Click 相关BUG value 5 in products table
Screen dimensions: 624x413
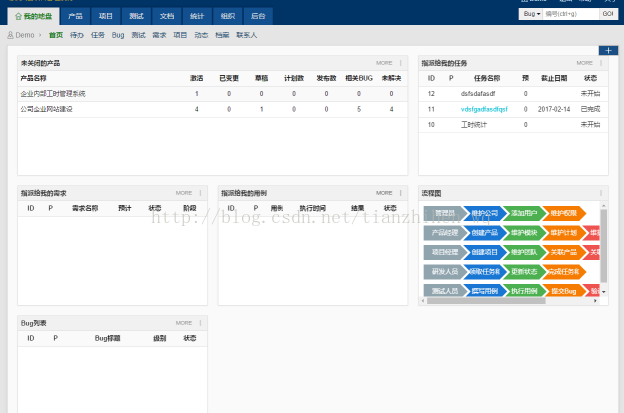coord(359,109)
